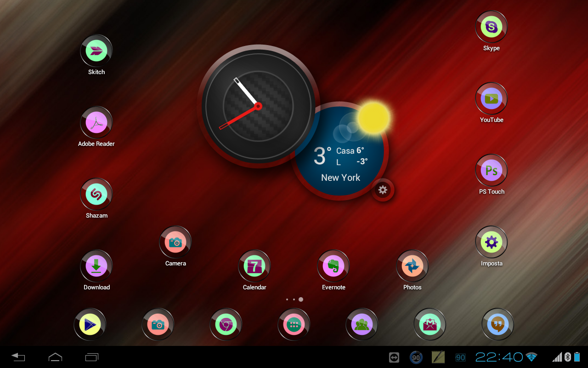Open the app drawer
This screenshot has width=588, height=368.
point(294,325)
